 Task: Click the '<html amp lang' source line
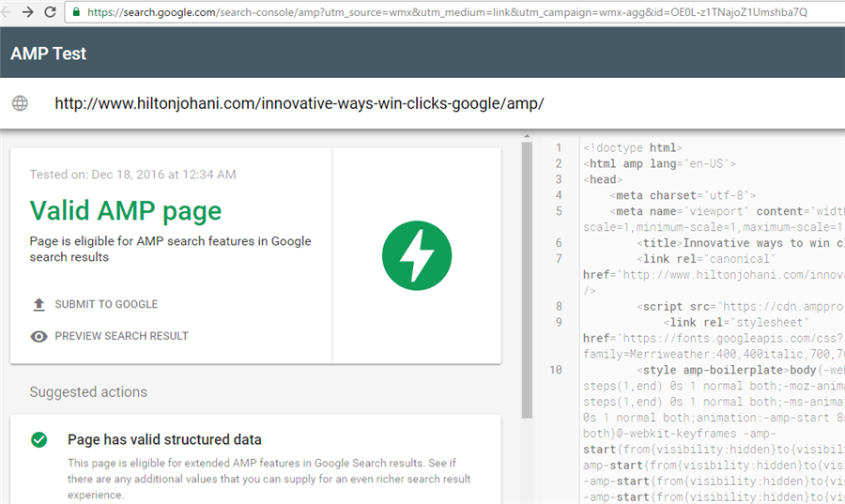coord(660,163)
